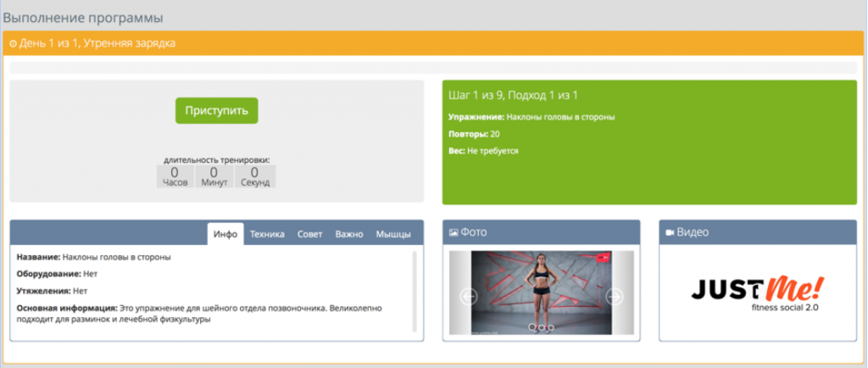Click the Часов counter box
Viewport: 868px width, 368px height.
coord(175,176)
